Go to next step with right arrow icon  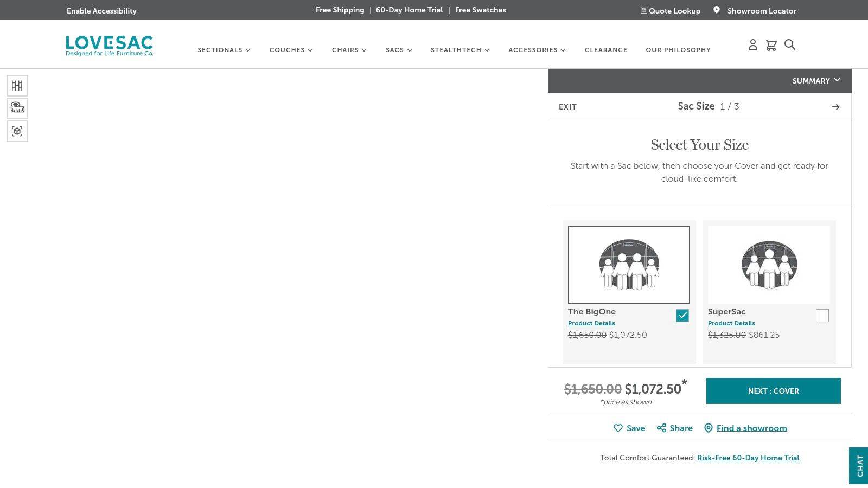[x=835, y=107]
